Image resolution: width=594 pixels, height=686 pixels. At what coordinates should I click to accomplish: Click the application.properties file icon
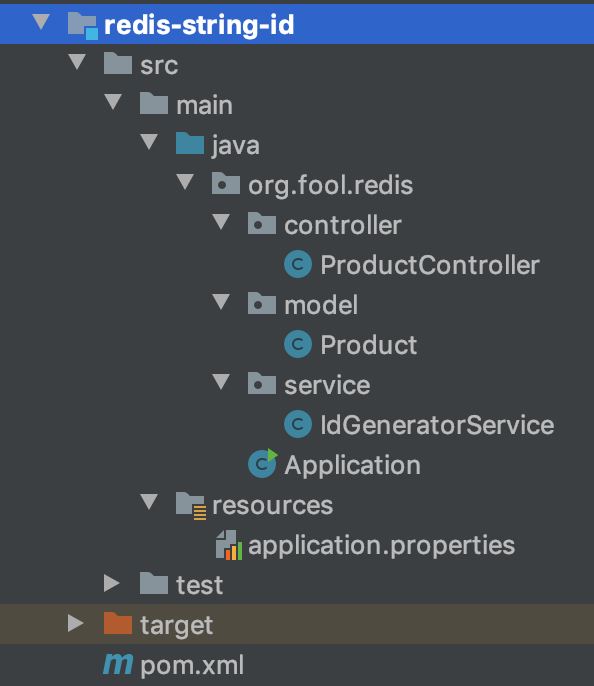coord(229,545)
